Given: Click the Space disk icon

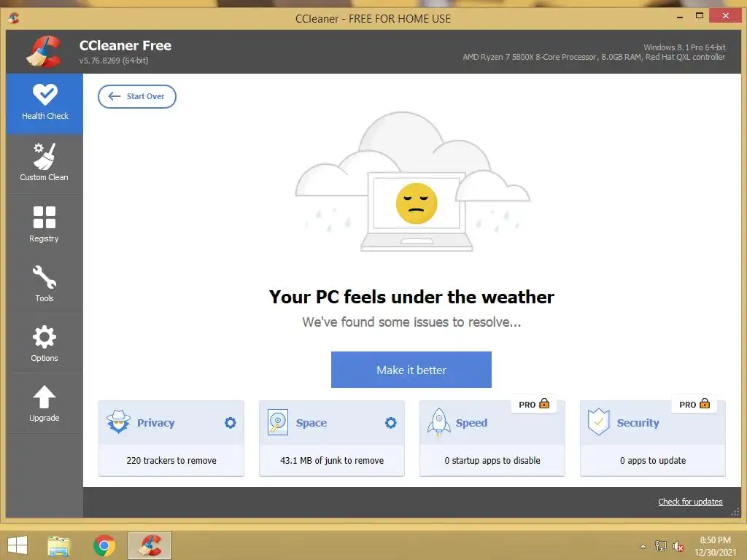Looking at the screenshot, I should (278, 422).
